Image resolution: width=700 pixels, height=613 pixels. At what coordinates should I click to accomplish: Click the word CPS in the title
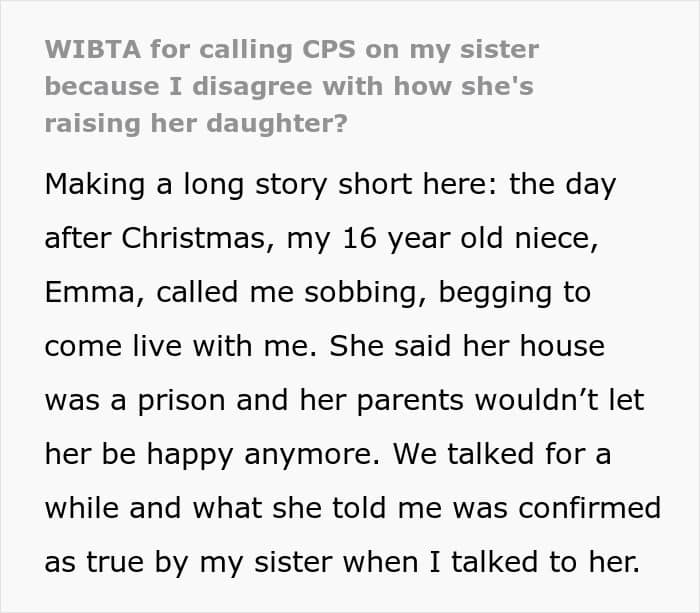(329, 49)
